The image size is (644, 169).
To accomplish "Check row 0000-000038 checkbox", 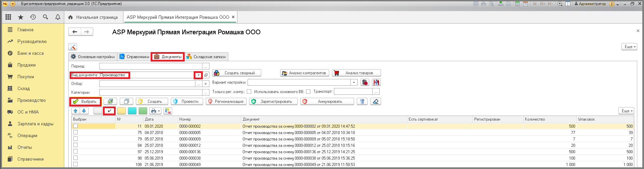I will 76,158.
